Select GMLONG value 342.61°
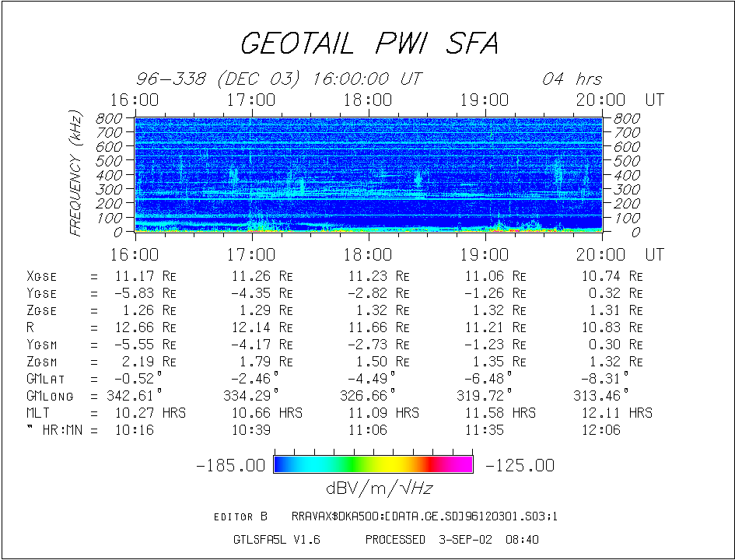 [x=135, y=396]
